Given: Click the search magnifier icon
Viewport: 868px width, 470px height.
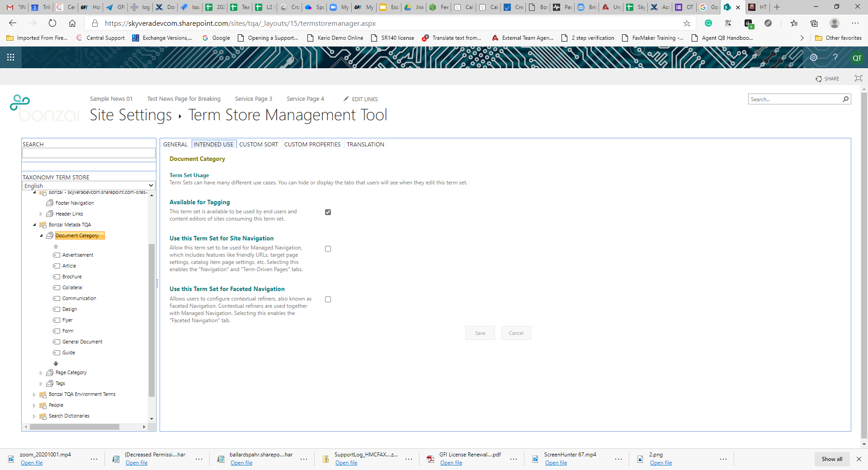Looking at the screenshot, I should point(845,99).
